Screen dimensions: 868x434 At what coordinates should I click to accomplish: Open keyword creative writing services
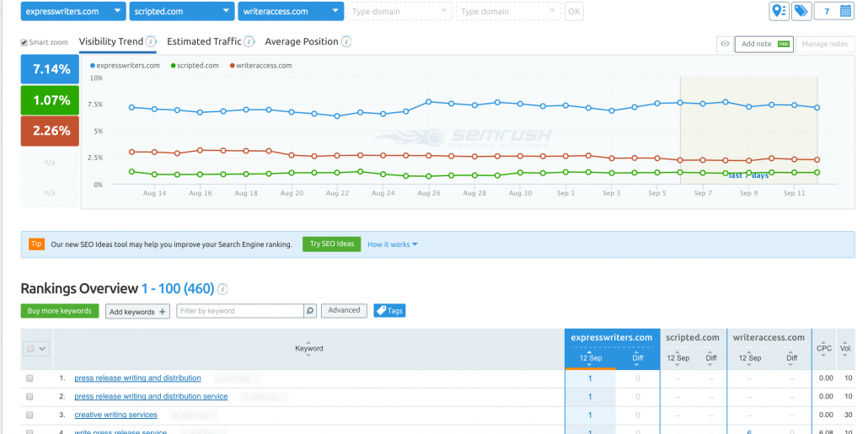(x=115, y=415)
